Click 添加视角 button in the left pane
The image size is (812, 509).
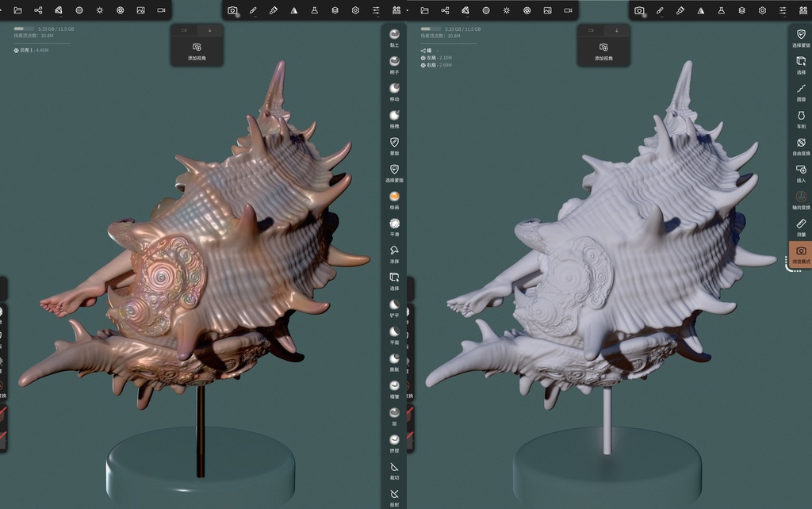tap(197, 51)
